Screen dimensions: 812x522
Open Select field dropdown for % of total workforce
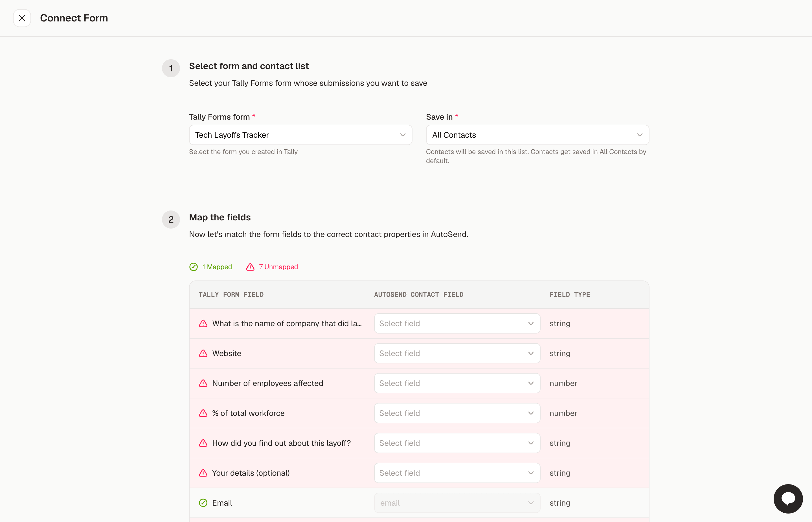coord(457,413)
